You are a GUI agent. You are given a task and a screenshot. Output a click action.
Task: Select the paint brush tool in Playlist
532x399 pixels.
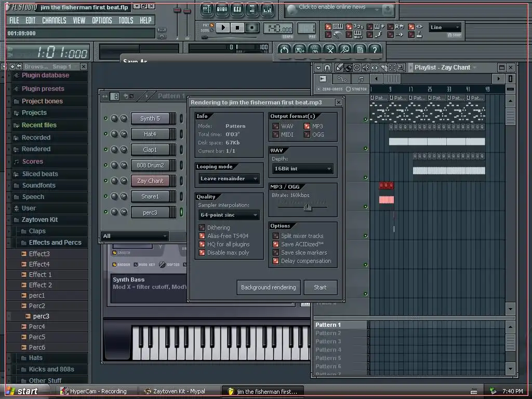[348, 68]
